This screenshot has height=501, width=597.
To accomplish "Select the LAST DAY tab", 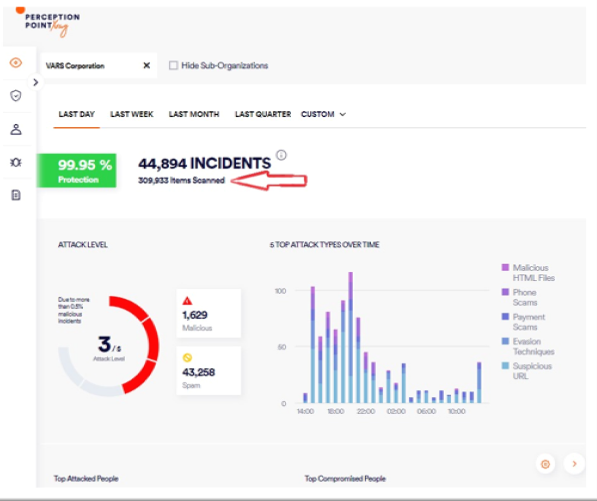I will (77, 114).
